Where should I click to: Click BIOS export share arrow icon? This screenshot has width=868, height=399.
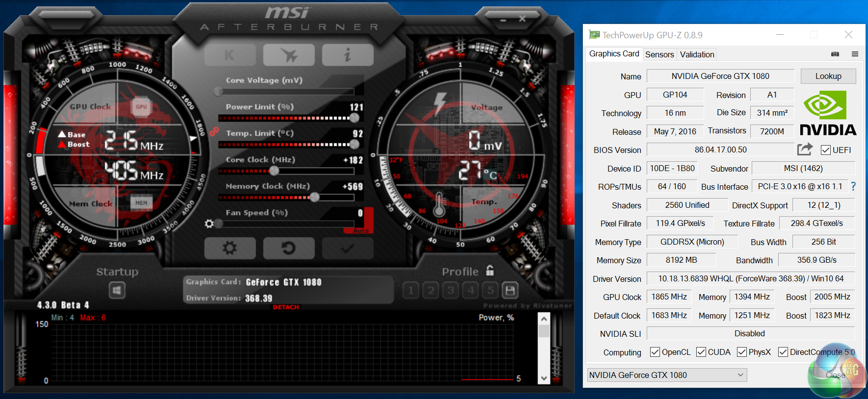point(805,149)
